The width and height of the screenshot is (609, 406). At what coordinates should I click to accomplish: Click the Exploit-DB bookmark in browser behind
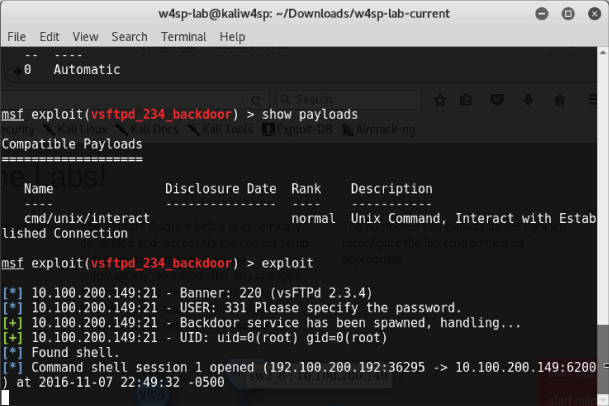tap(297, 129)
